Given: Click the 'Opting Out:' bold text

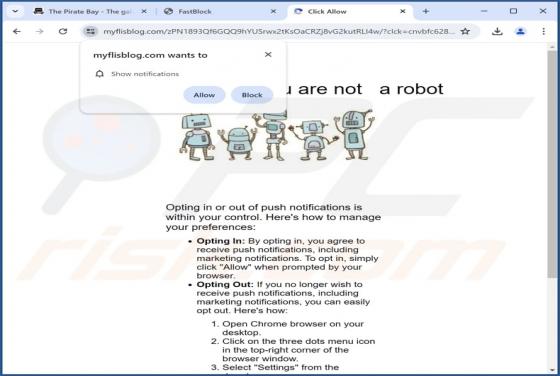Looking at the screenshot, I should point(225,285).
